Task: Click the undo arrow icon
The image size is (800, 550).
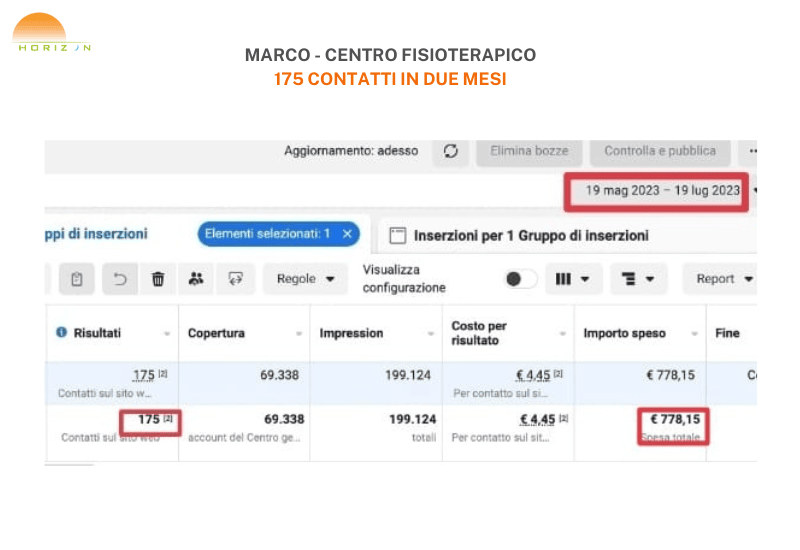Action: 121,279
